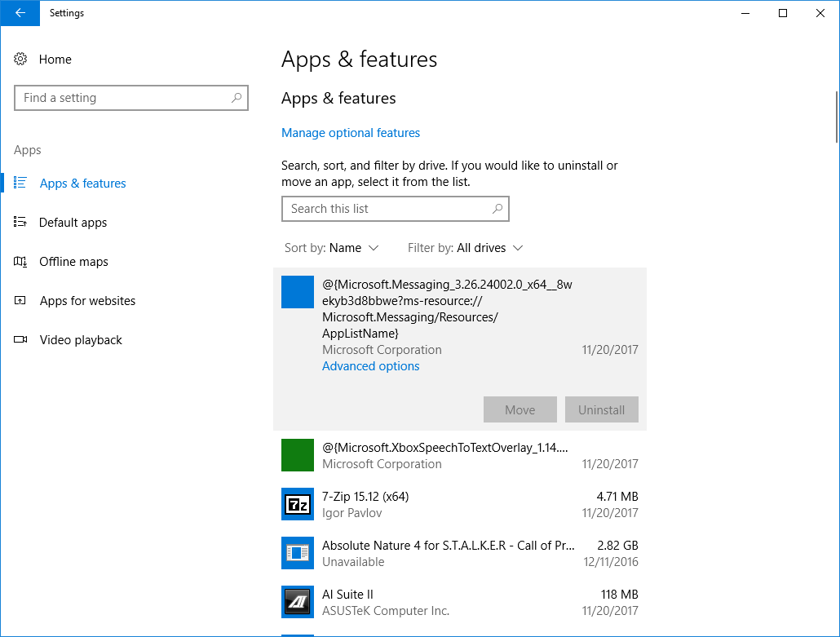Select the AI Suite II entry name
The height and width of the screenshot is (637, 840).
(347, 594)
